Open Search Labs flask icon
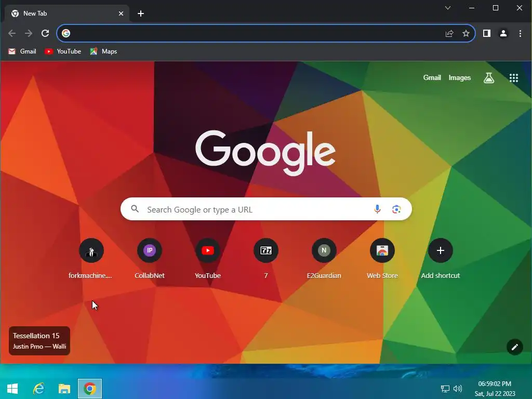This screenshot has height=399, width=532. coord(488,78)
